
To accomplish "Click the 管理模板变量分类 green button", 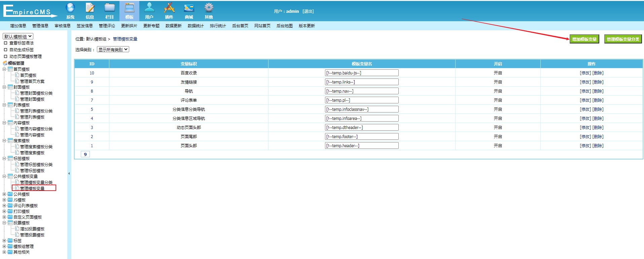I will pyautogui.click(x=623, y=39).
